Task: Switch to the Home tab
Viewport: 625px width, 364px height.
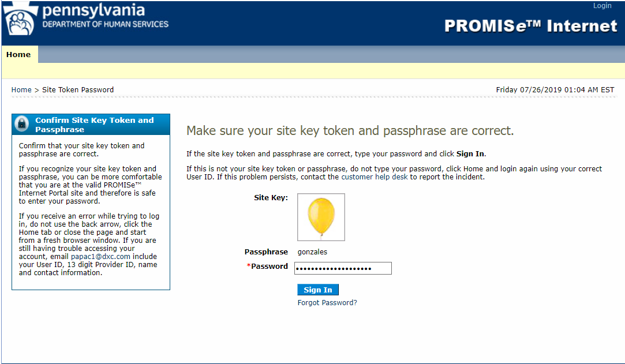Action: pyautogui.click(x=19, y=54)
